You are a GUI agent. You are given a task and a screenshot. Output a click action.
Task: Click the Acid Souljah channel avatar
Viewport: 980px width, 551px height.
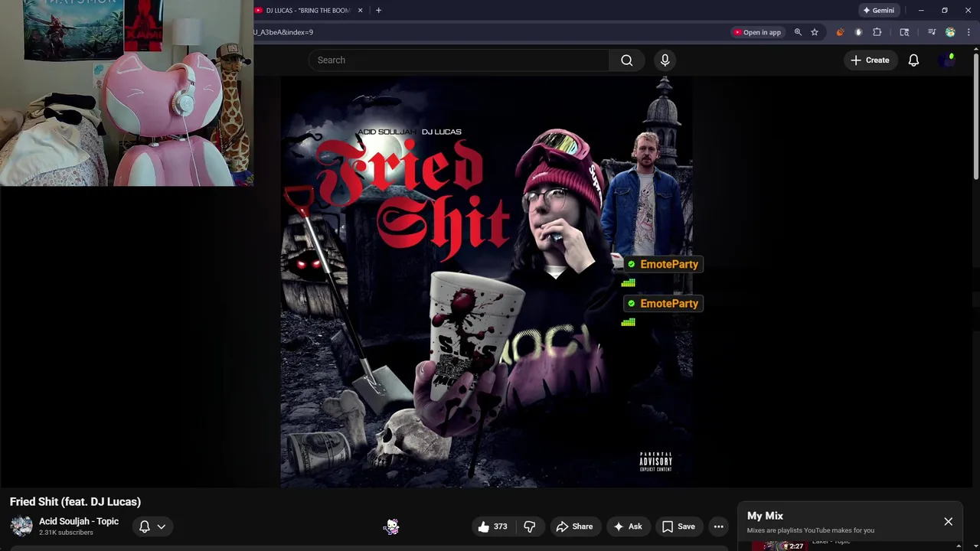coord(21,527)
